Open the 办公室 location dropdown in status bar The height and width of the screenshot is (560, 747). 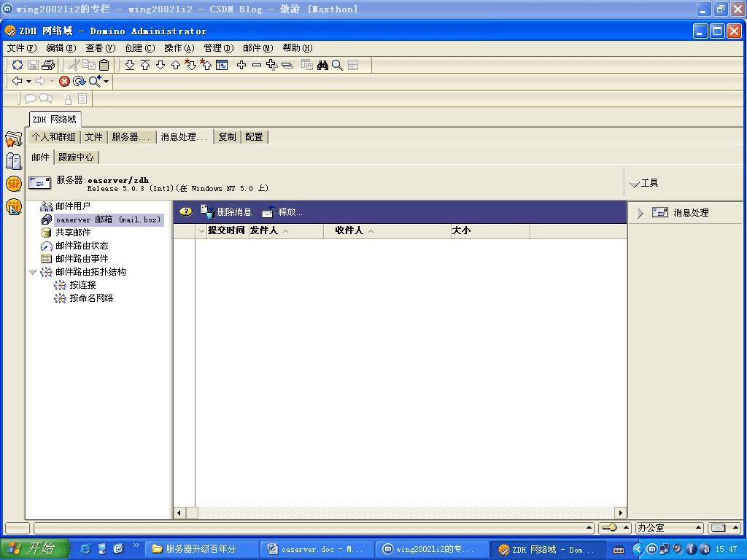pyautogui.click(x=669, y=528)
